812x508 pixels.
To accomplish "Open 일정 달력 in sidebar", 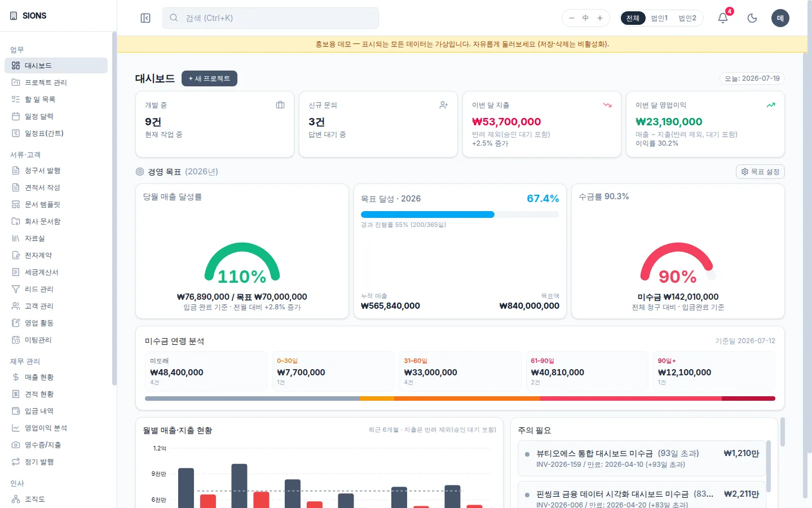I will pyautogui.click(x=56, y=116).
